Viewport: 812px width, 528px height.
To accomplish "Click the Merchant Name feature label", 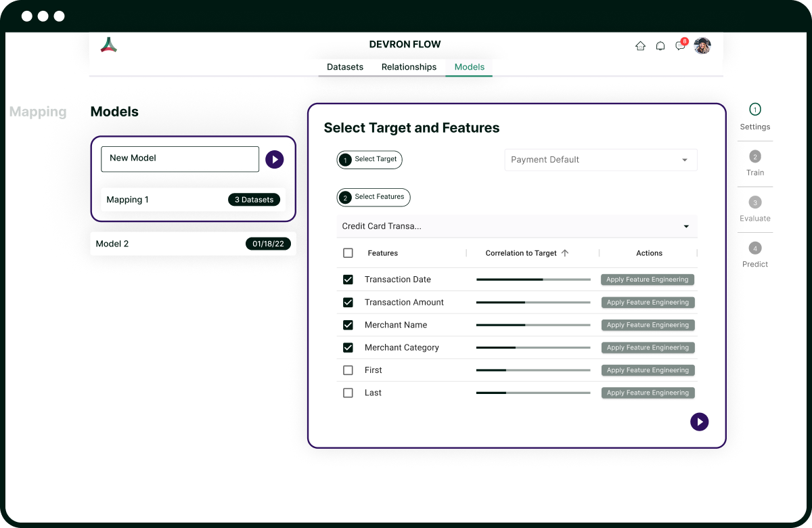I will click(x=396, y=325).
